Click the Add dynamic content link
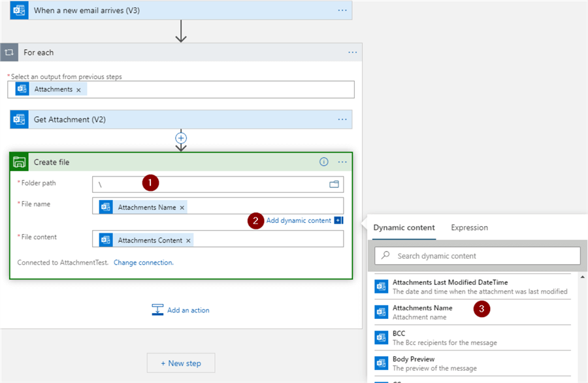 [x=299, y=220]
